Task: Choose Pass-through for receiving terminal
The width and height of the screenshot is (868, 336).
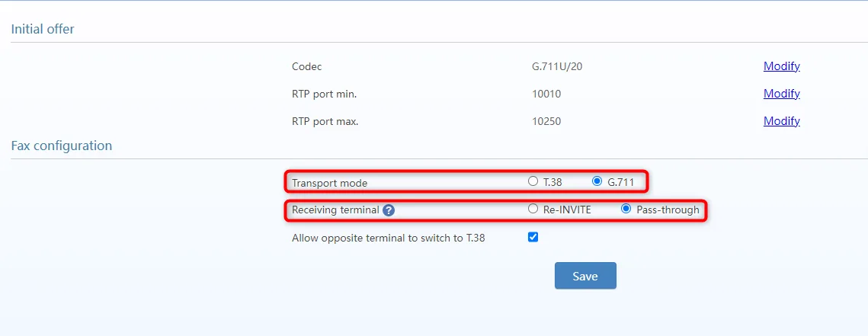Action: tap(626, 210)
